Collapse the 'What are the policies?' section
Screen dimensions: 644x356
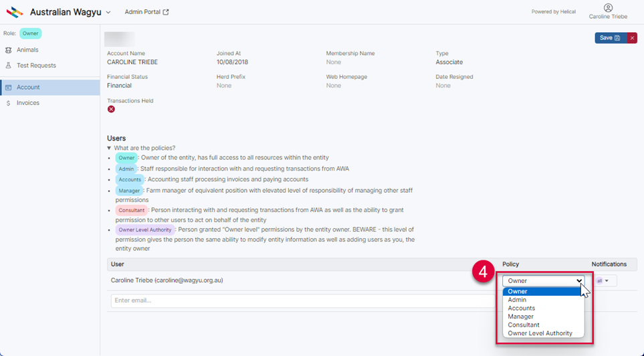[x=141, y=148]
